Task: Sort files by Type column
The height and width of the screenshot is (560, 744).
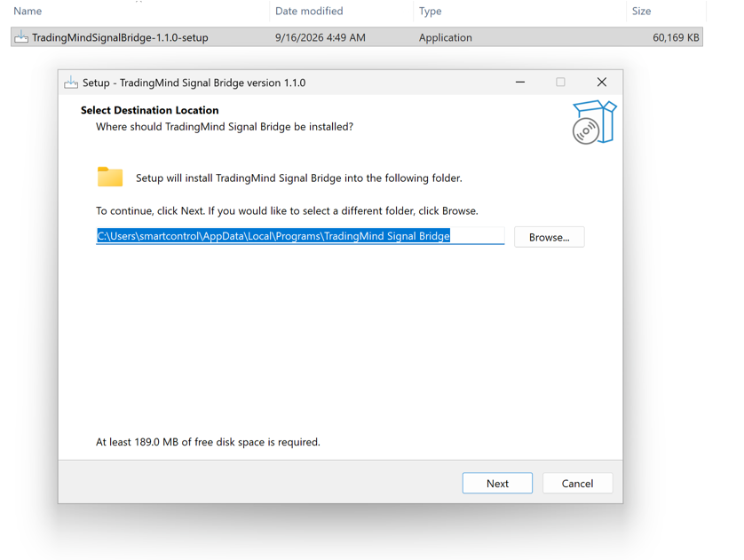Action: point(430,11)
